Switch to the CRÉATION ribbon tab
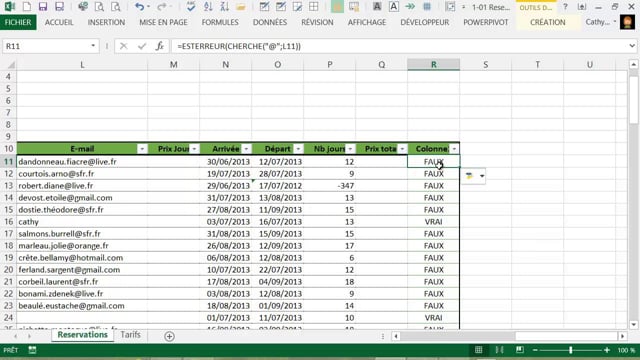The height and width of the screenshot is (360, 640). 548,22
